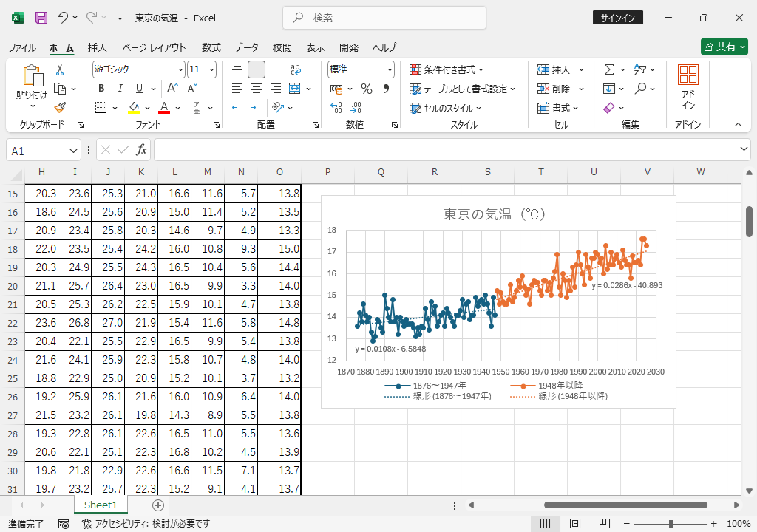Toggle Bold formatting

(x=101, y=89)
